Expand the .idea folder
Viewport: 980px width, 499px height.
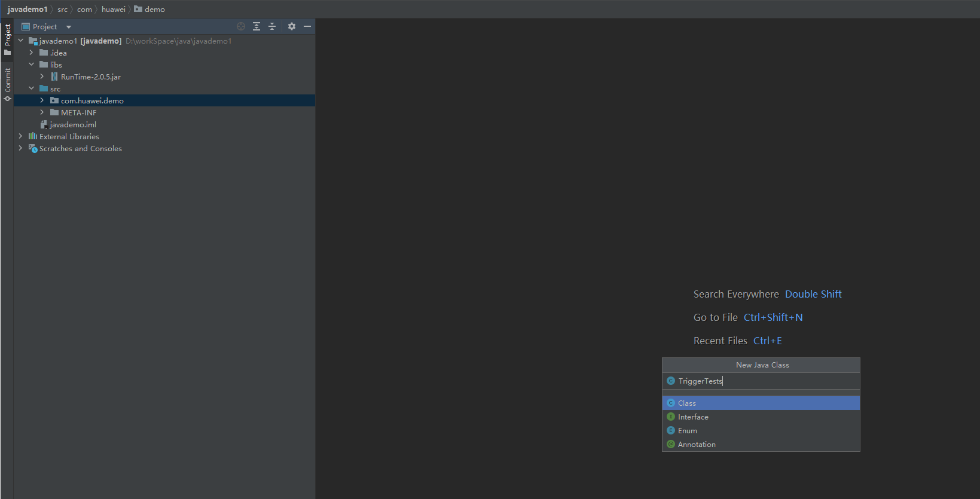31,53
